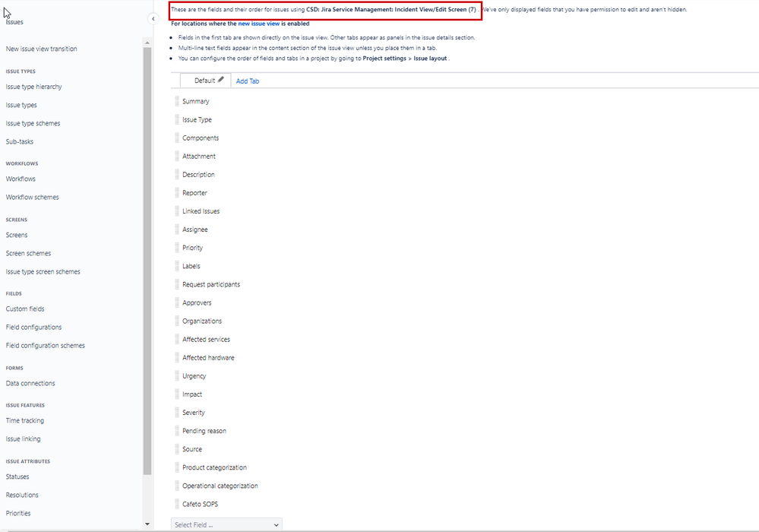
Task: Click the drag handle beside Linked Issues field
Action: pos(177,211)
